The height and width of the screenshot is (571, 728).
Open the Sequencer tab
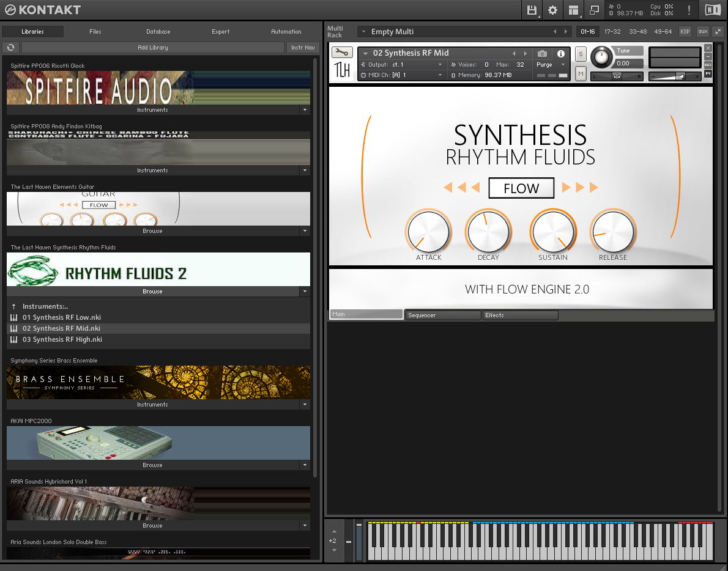coord(443,315)
